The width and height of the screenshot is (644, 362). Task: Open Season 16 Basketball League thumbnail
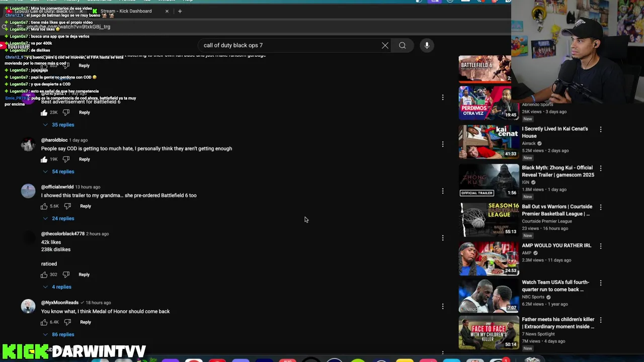click(489, 219)
